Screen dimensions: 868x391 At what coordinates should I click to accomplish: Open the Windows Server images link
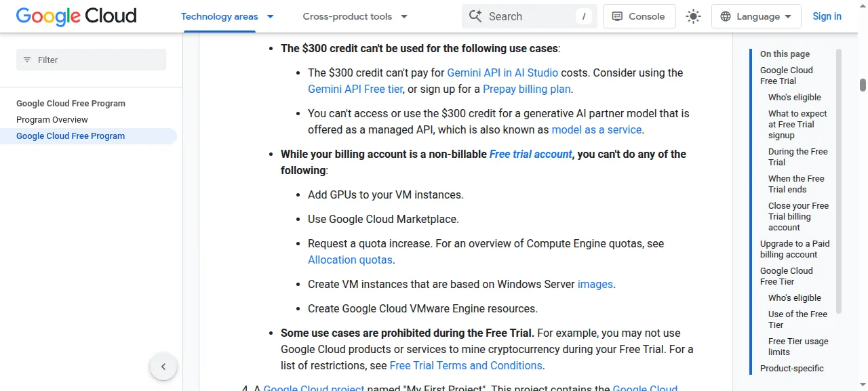(x=595, y=284)
